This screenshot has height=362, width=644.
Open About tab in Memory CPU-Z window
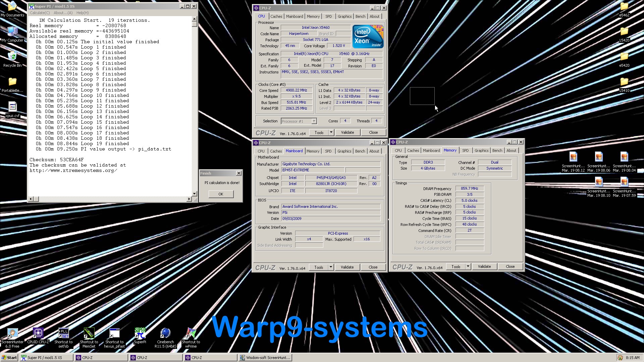[512, 150]
